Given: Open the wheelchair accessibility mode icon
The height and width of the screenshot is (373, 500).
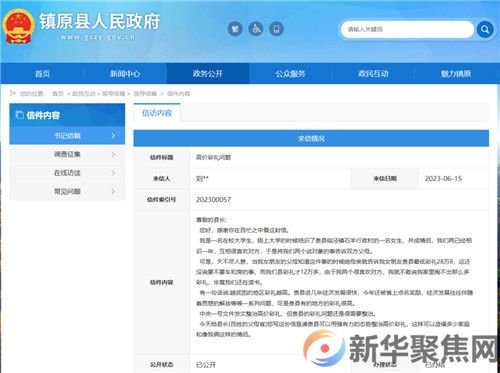Looking at the screenshot, I should point(256,29).
